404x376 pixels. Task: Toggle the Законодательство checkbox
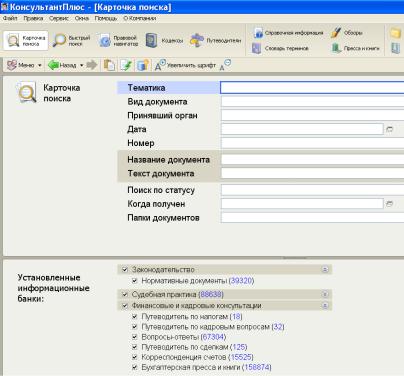[x=125, y=269]
